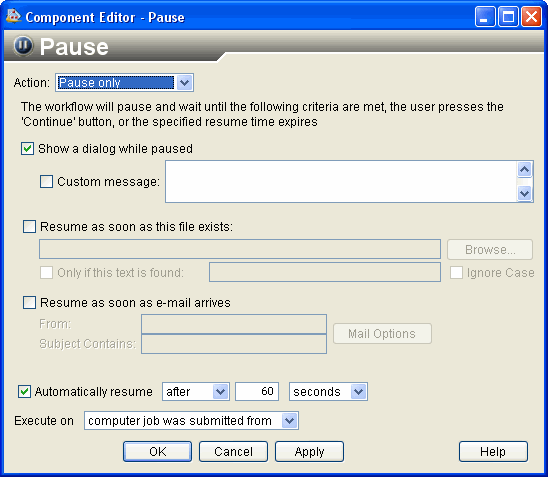Uncheck Show a dialog while paused

coord(27,149)
